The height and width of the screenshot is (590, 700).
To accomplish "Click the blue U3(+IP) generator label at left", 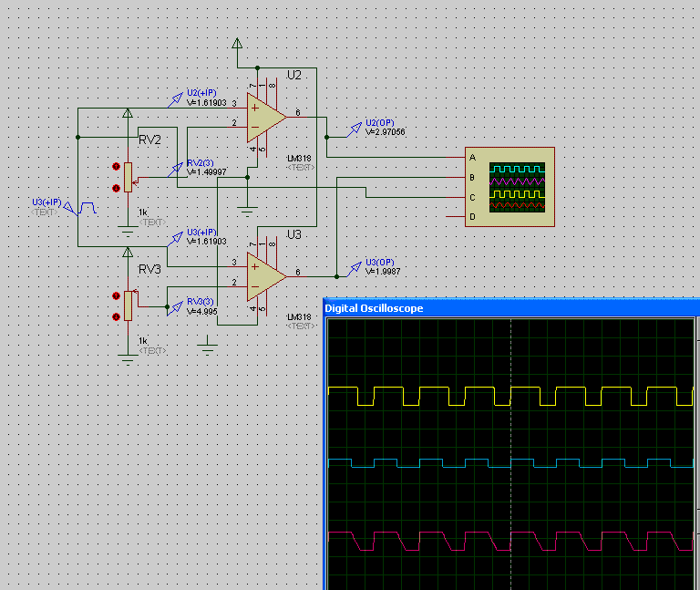I will tap(46, 202).
